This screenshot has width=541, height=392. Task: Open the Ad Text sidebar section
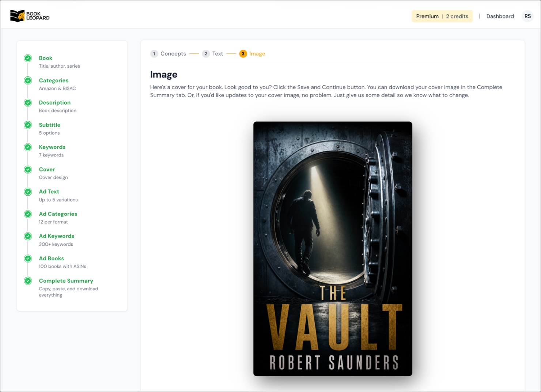[x=49, y=192]
